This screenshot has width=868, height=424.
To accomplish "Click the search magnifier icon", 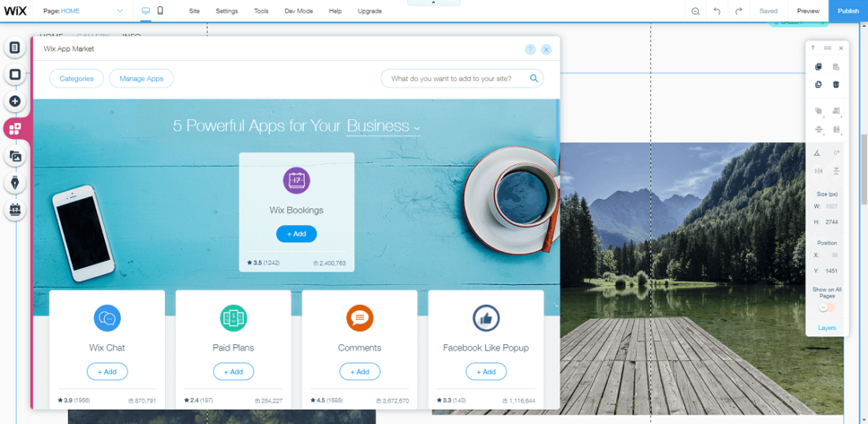I will [534, 78].
